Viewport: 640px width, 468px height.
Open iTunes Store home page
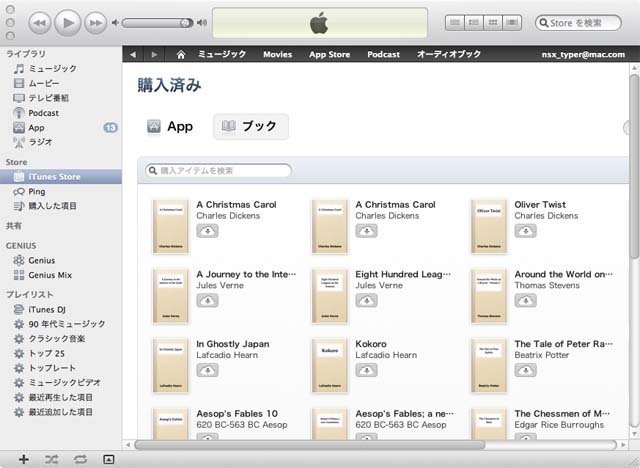tap(181, 54)
